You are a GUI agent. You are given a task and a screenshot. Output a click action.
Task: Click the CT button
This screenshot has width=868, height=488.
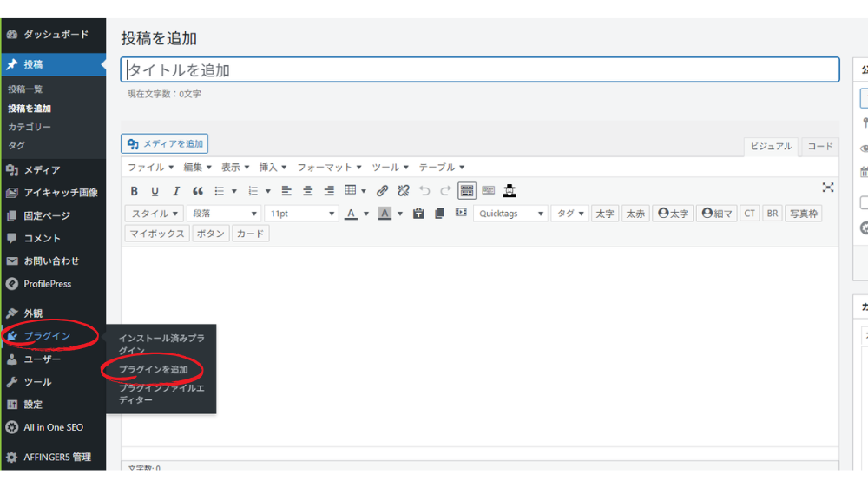click(750, 214)
